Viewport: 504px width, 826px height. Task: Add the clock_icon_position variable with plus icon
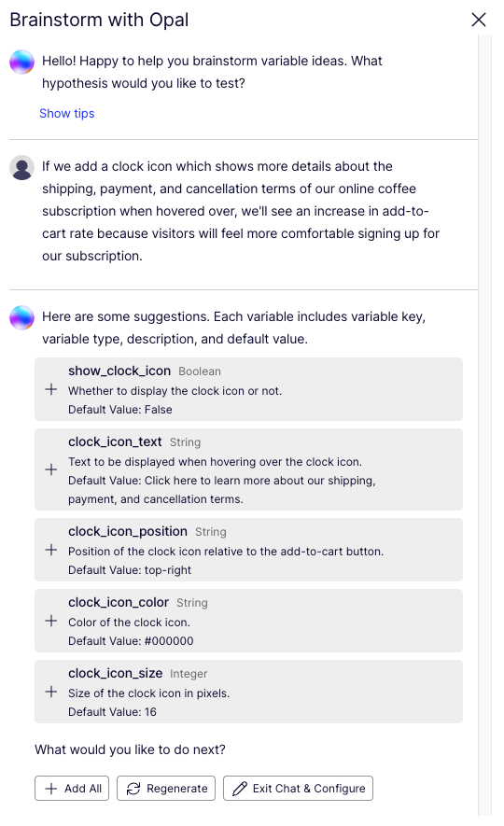[x=51, y=551]
